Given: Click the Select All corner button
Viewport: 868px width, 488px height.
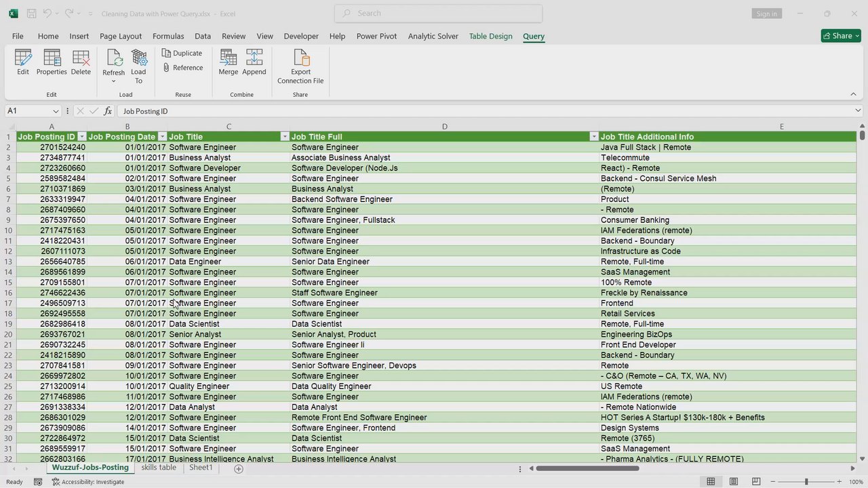Looking at the screenshot, I should 9,127.
